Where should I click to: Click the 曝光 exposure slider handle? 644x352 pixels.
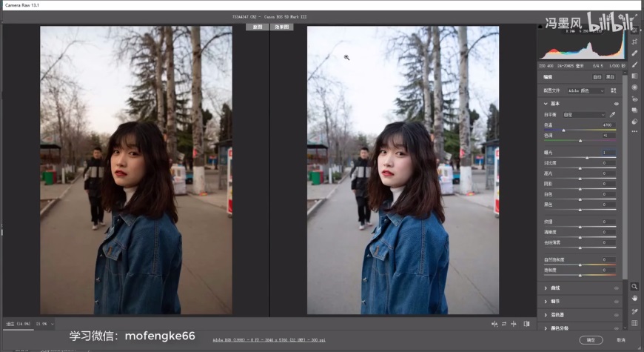point(587,158)
